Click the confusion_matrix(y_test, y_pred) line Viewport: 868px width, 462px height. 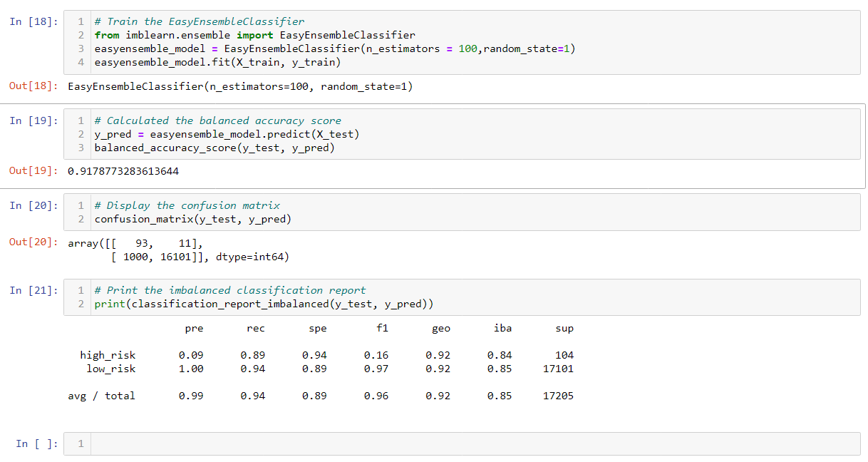tap(192, 219)
